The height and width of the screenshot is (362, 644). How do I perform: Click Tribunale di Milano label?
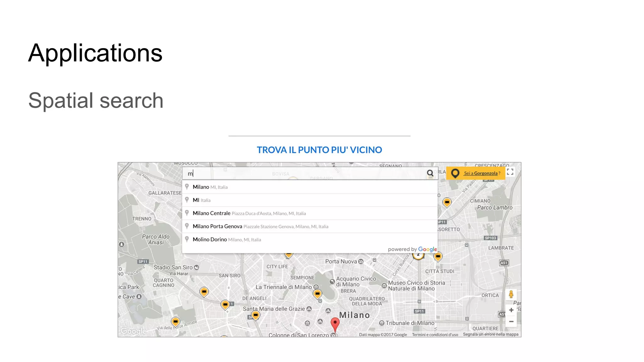[x=410, y=323]
